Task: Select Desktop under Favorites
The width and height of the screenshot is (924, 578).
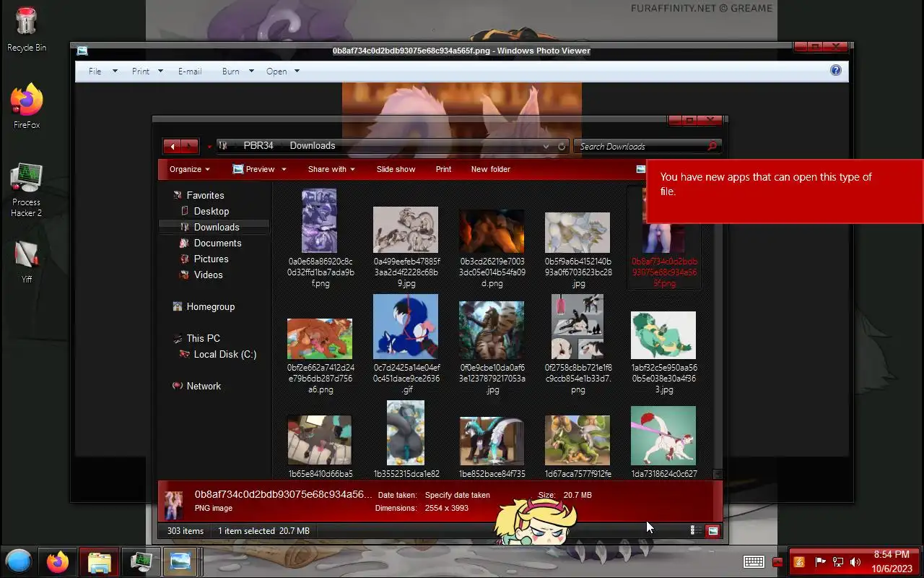Action: (212, 211)
